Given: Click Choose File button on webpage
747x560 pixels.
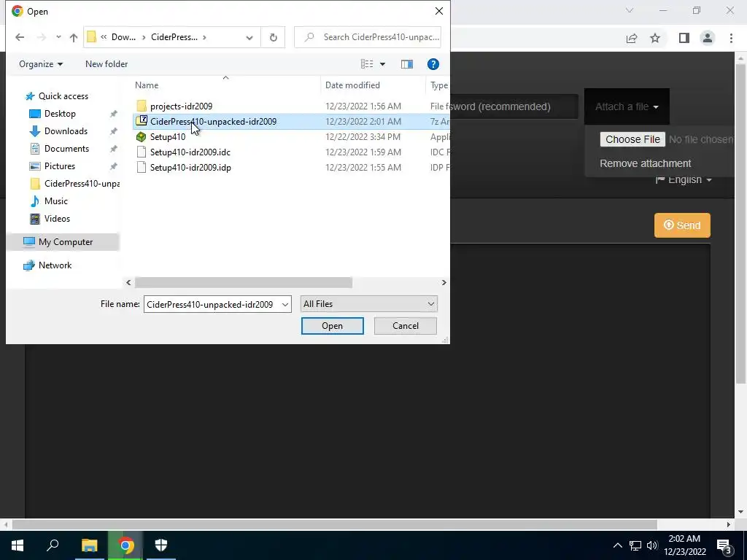Looking at the screenshot, I should (x=632, y=139).
